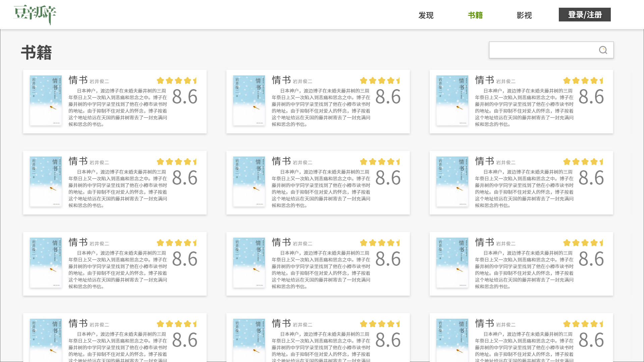This screenshot has height=362, width=644.
Task: Open the 情书 title in second-row middle card
Action: pos(281,161)
